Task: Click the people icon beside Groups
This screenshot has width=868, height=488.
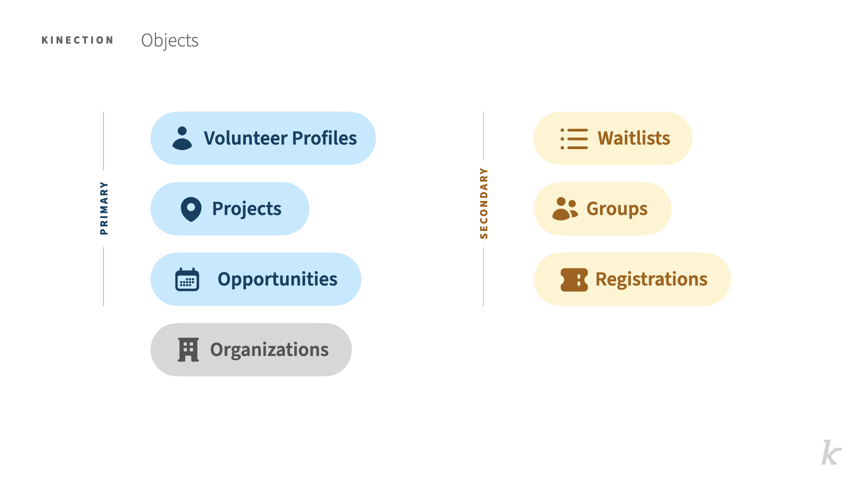Action: pos(565,209)
